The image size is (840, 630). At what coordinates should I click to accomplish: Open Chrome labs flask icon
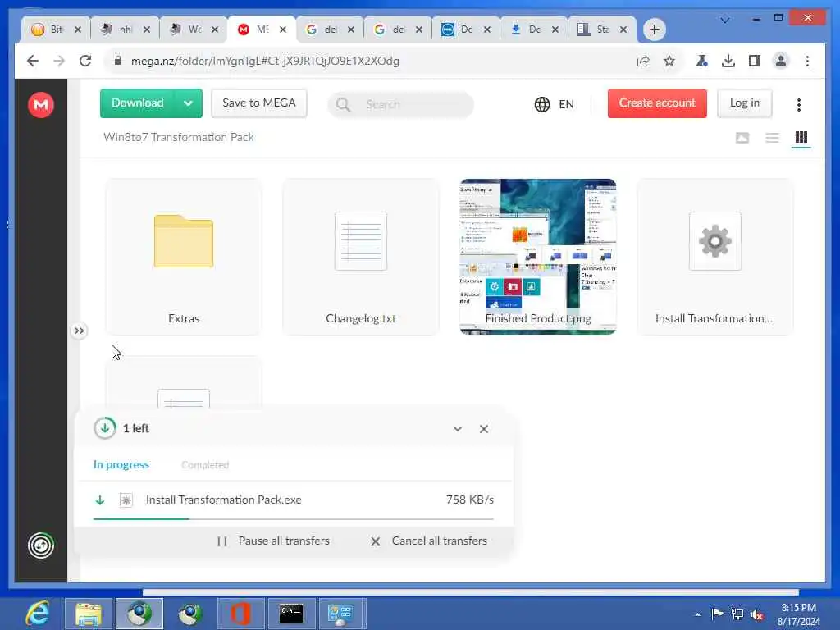point(702,61)
